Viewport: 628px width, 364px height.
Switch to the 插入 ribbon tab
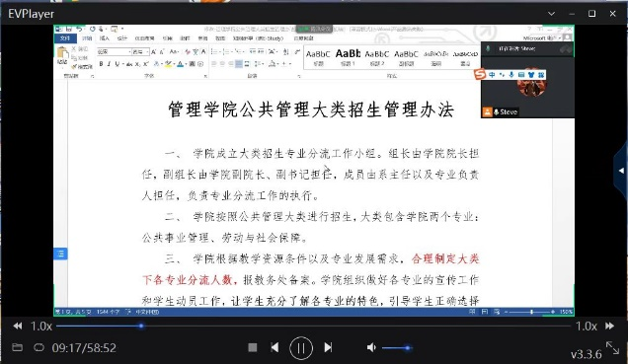[x=105, y=38]
